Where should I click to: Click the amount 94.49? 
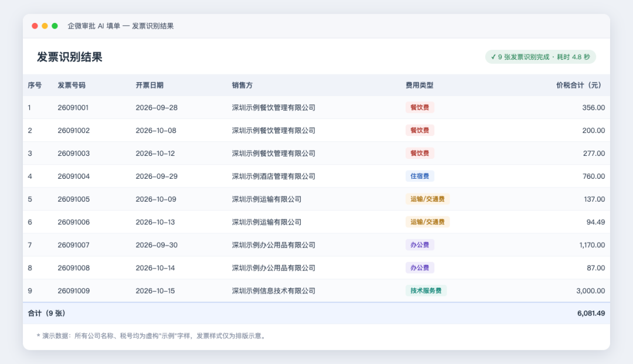(x=596, y=222)
